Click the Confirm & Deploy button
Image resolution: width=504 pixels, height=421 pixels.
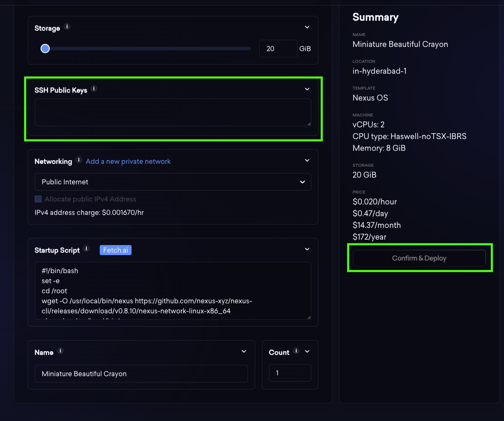click(x=419, y=258)
